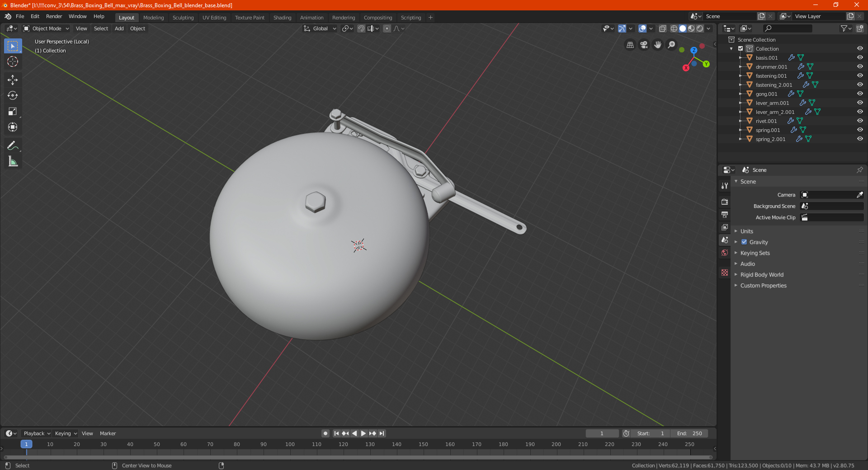This screenshot has width=868, height=470.
Task: Toggle overlays display button
Action: pyautogui.click(x=642, y=28)
